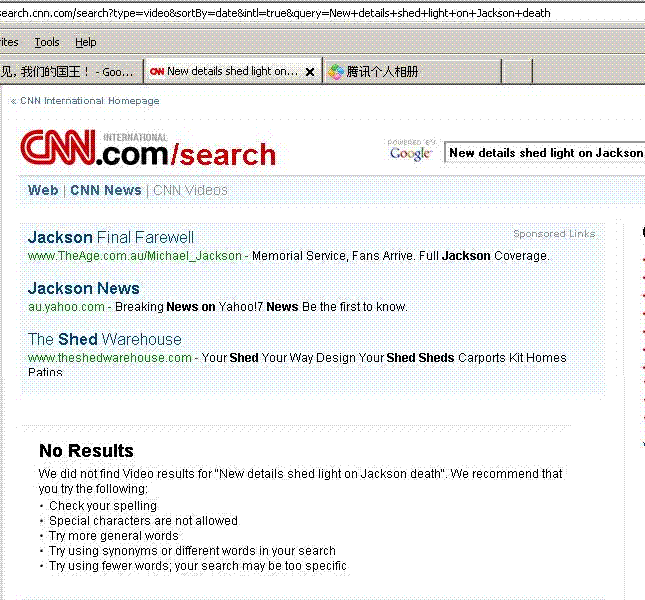Screen dimensions: 645x600
Task: Open the TheAge.com.au Michael_Jackson URL
Action: pos(135,256)
